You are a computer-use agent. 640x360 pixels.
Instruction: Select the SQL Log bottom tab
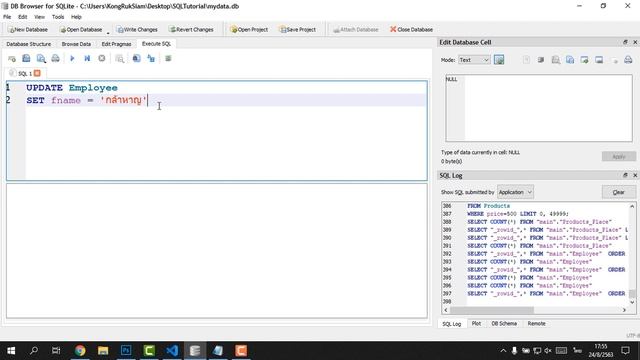[452, 324]
